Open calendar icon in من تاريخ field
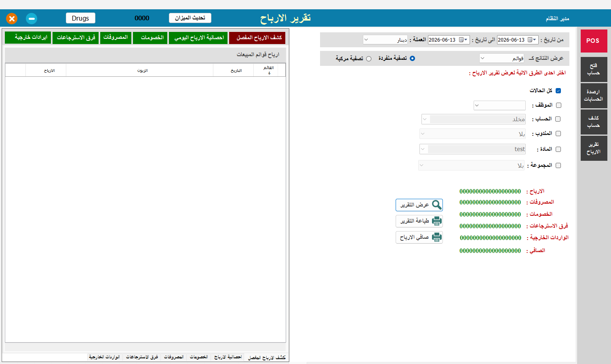The image size is (611, 364). click(x=530, y=40)
